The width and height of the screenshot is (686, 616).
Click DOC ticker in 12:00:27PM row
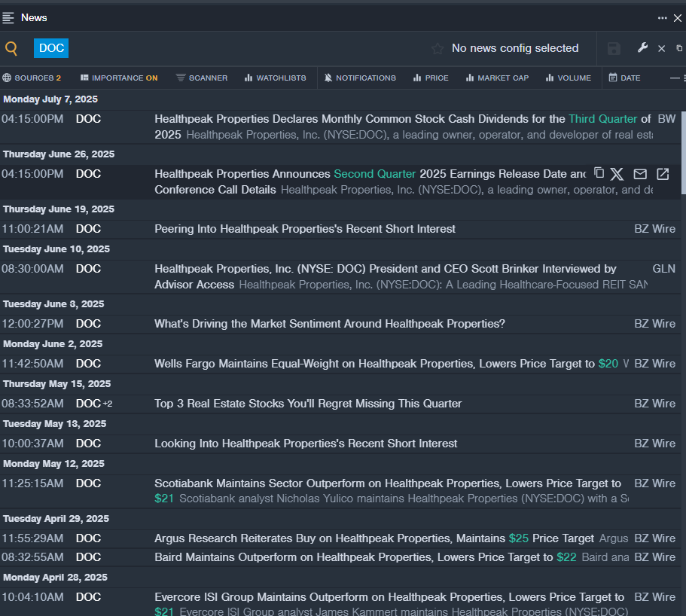pos(88,324)
